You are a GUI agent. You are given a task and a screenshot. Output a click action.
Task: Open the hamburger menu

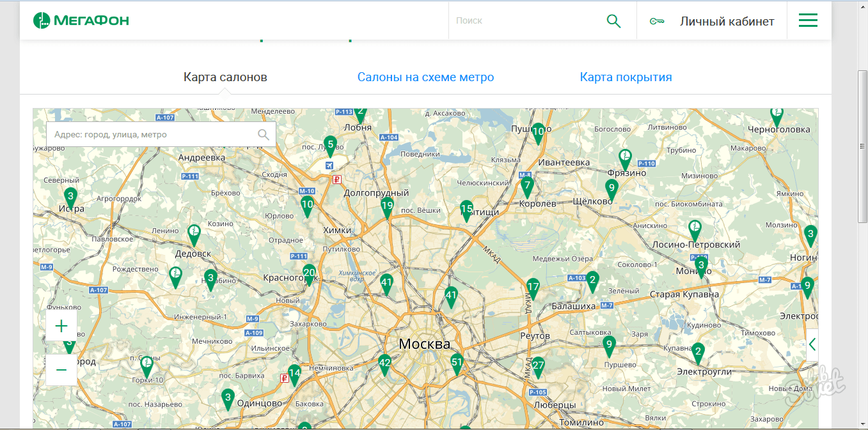(808, 20)
